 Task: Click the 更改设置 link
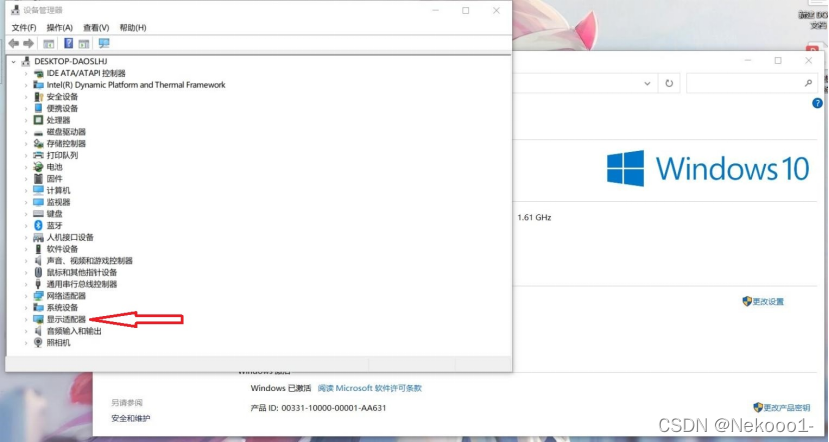click(768, 301)
